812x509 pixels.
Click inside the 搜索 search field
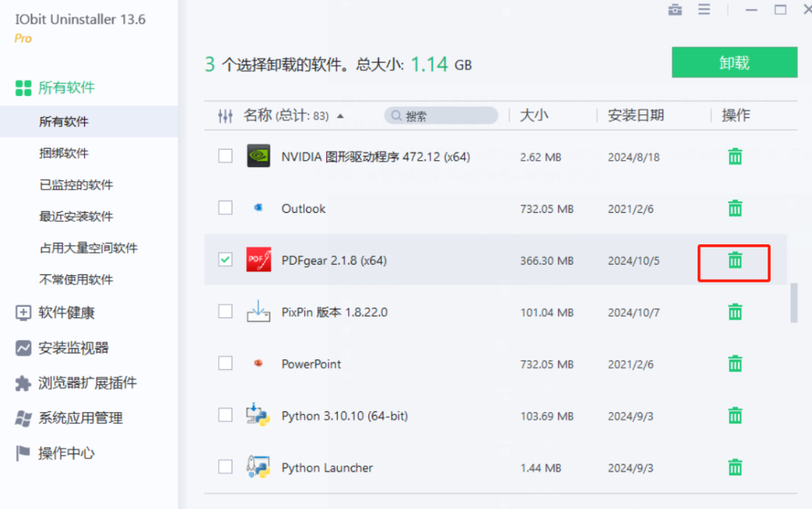point(441,115)
